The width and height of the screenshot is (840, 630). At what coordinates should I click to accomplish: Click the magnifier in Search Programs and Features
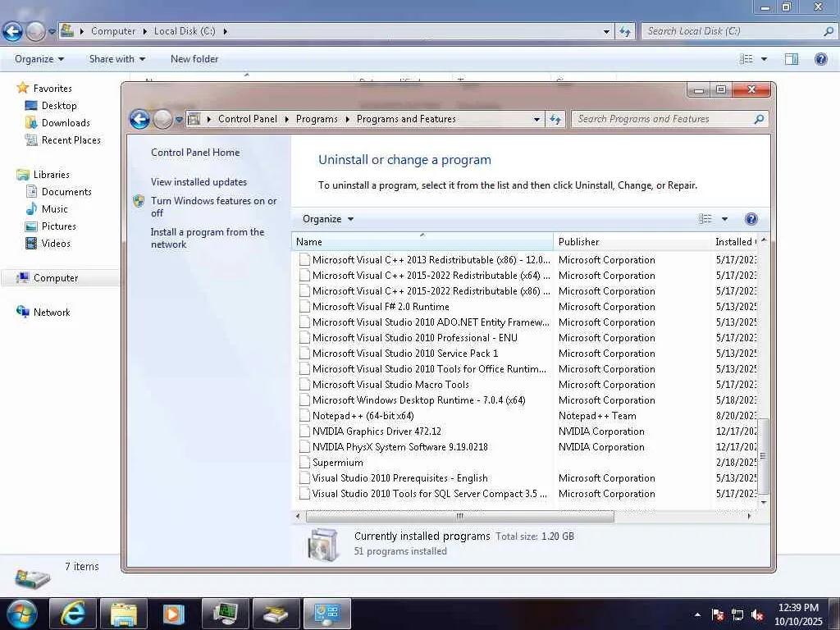[x=759, y=119]
